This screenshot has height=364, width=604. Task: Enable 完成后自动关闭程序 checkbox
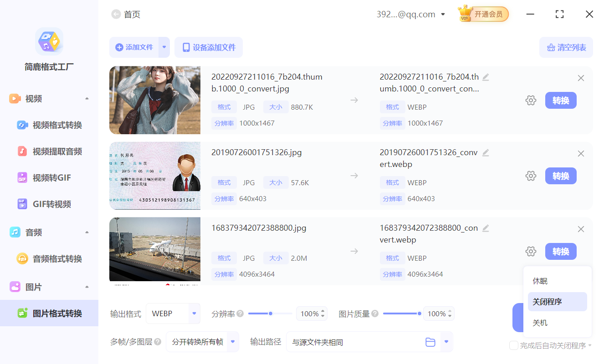coord(514,346)
